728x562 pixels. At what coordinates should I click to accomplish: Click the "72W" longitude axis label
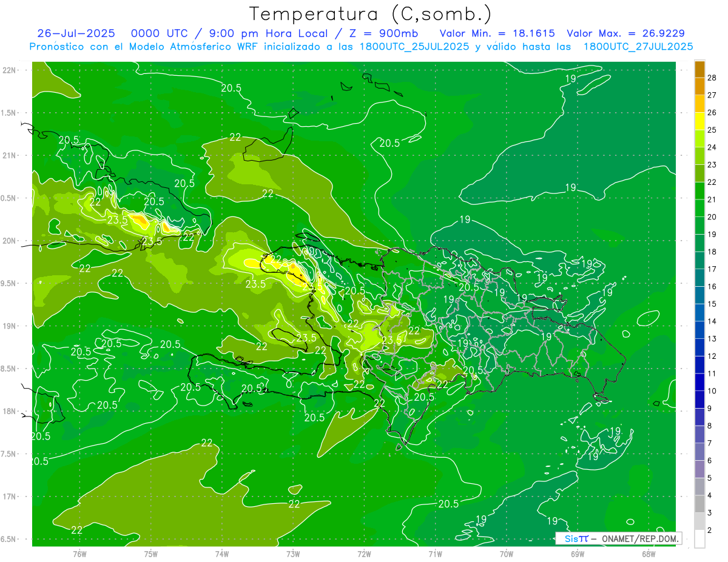(364, 554)
